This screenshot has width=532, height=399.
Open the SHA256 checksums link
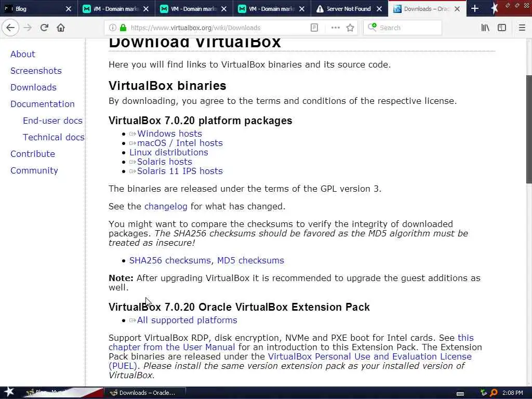point(170,260)
